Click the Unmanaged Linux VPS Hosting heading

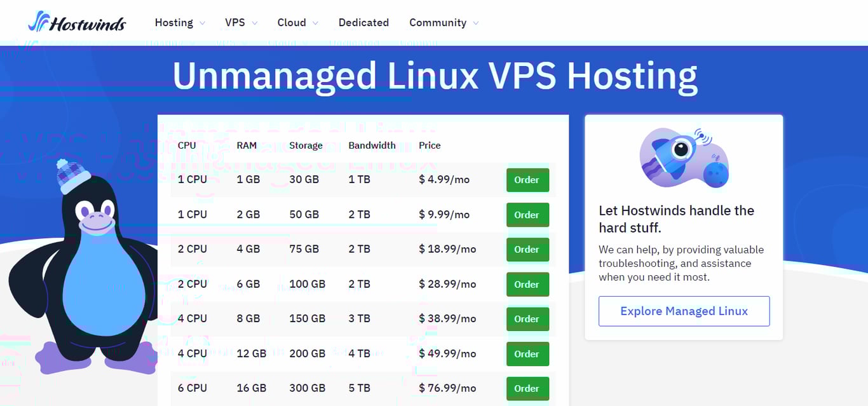[434, 75]
